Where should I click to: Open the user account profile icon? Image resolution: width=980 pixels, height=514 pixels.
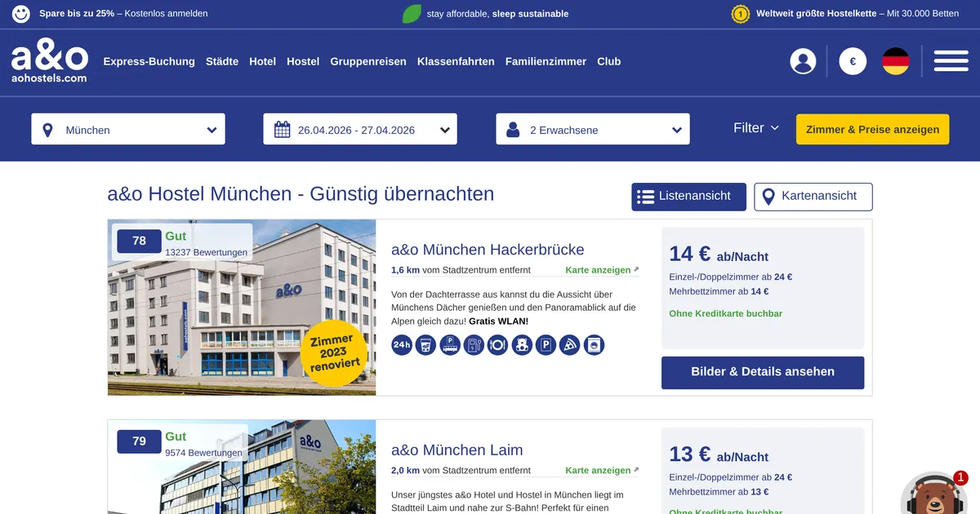click(x=803, y=61)
